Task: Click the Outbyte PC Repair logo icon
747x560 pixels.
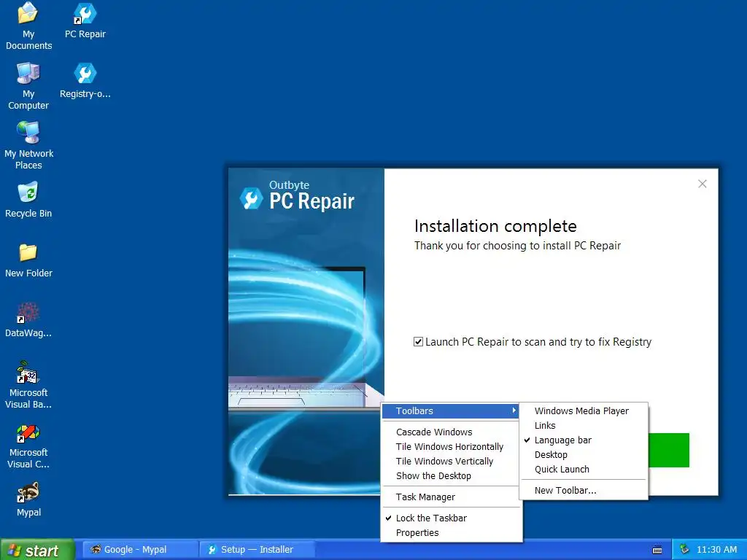Action: 251,198
